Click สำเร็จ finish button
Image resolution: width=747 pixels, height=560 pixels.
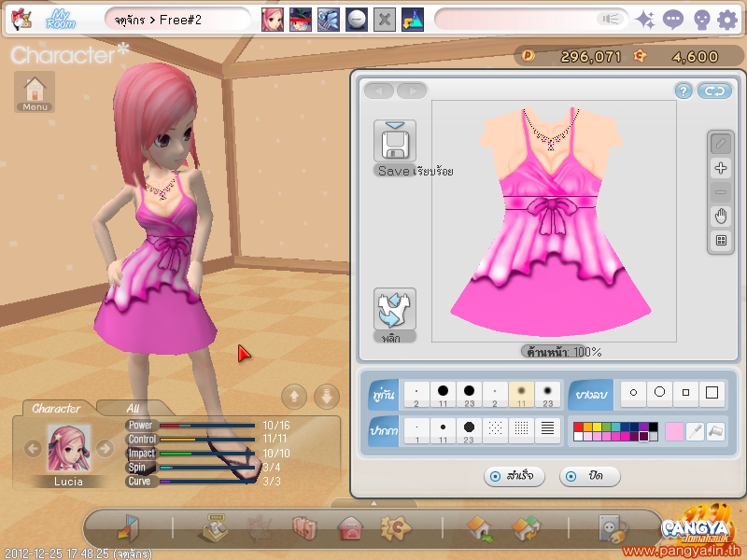coord(514,476)
